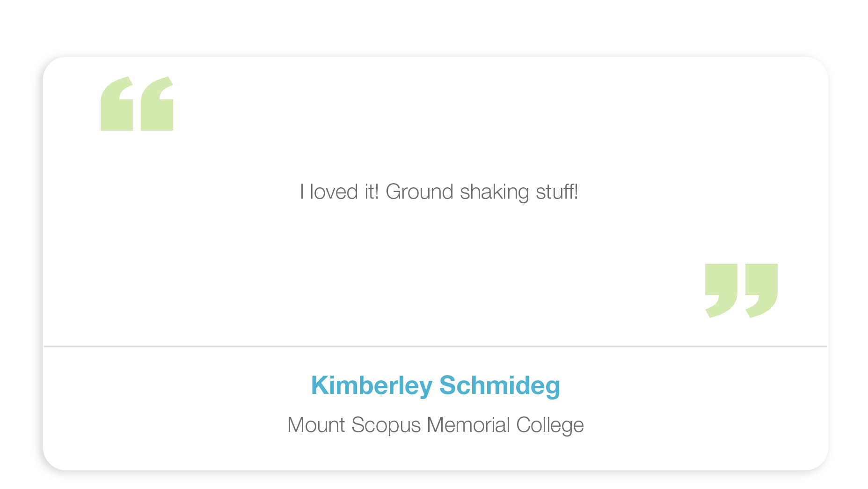The height and width of the screenshot is (489, 868).
Task: Click the word Memorial below the name
Action: coord(468,425)
